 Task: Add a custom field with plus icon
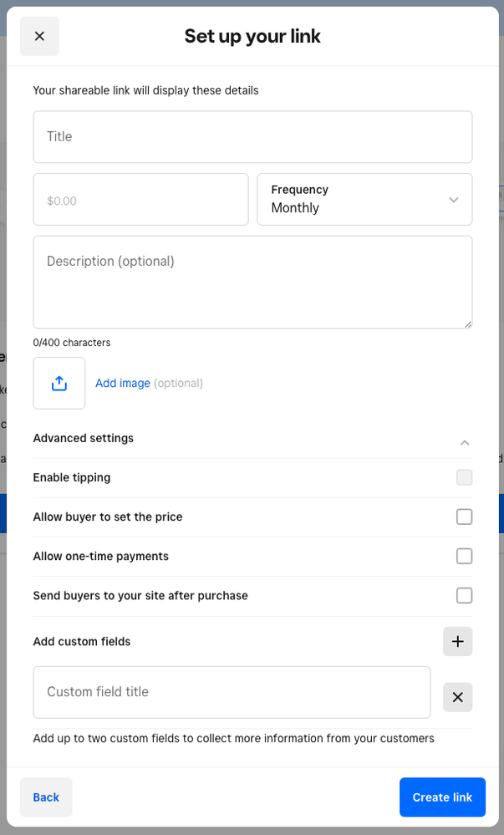pyautogui.click(x=457, y=641)
